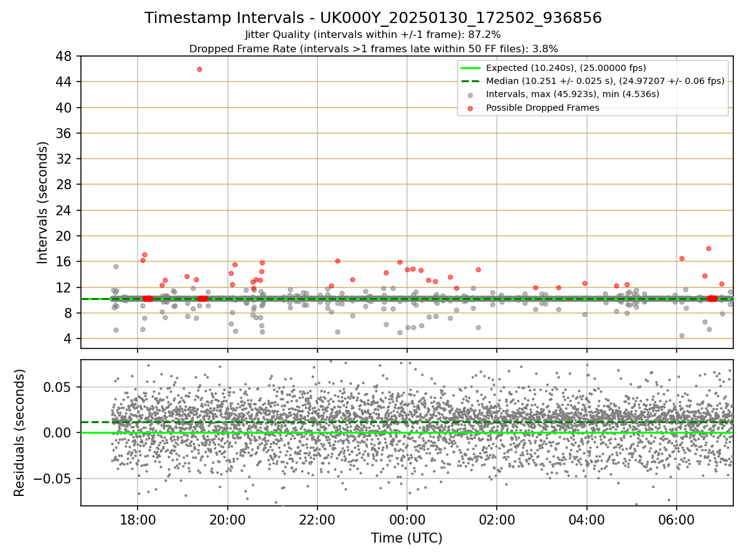Click the 02:00 x-axis tick label

(x=497, y=520)
